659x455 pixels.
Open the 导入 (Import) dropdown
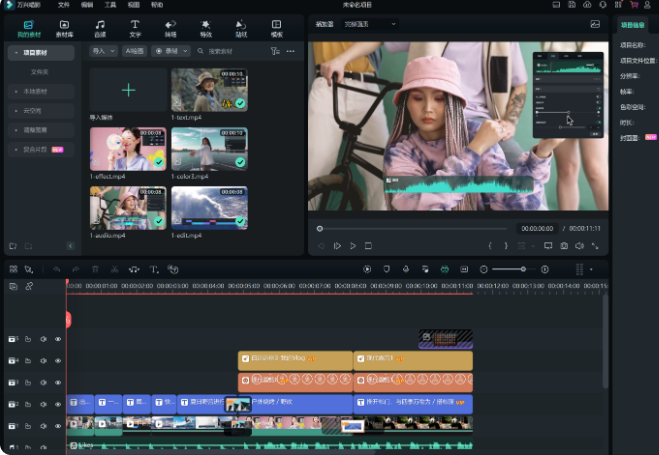102,50
